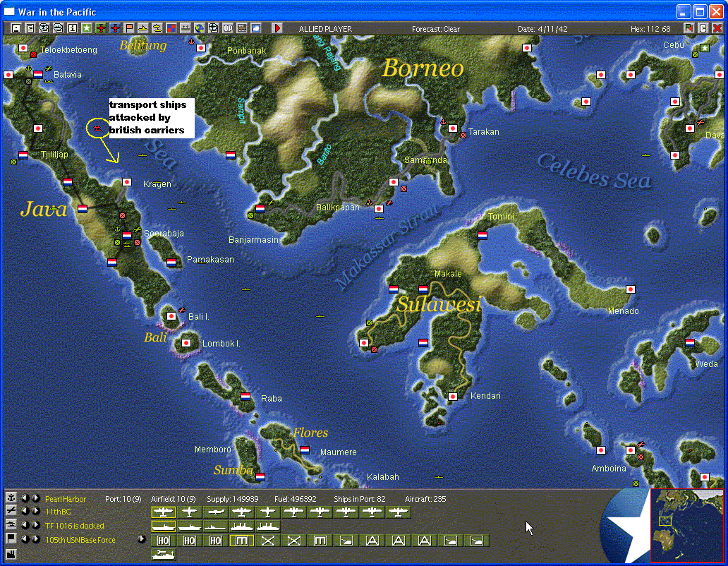Click the 'C' icon on top bar

703,28
